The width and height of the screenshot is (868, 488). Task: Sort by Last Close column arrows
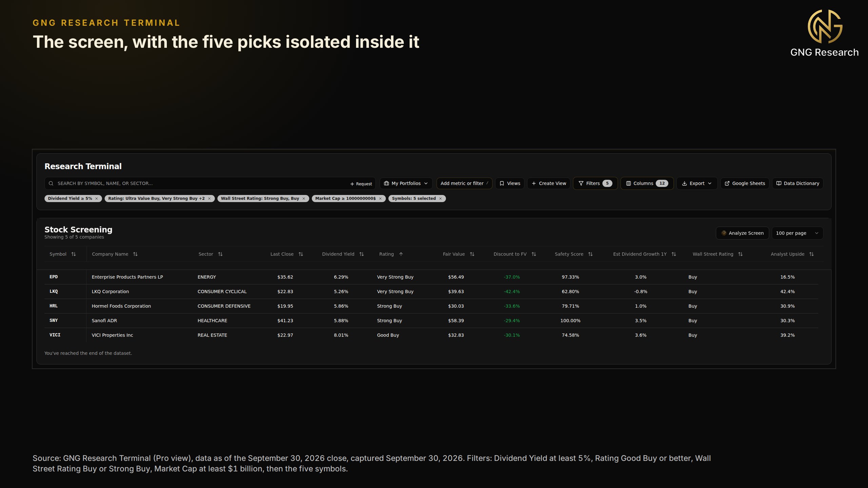(301, 254)
